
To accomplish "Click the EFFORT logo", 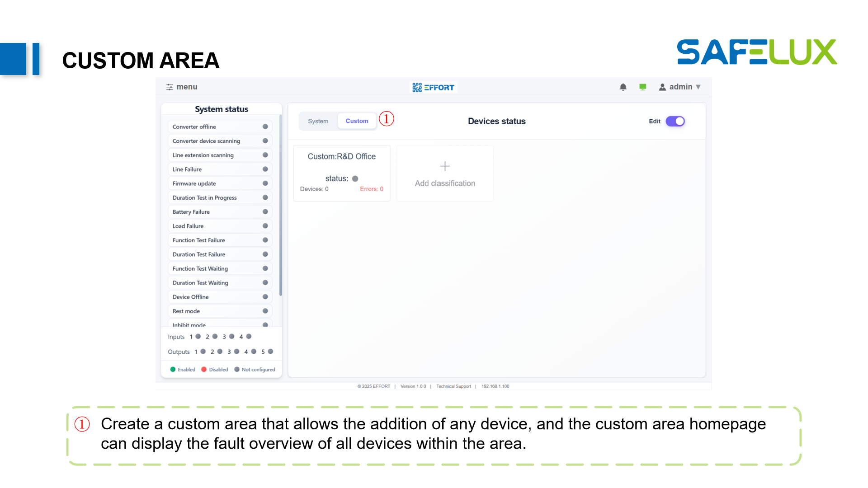I will 433,87.
